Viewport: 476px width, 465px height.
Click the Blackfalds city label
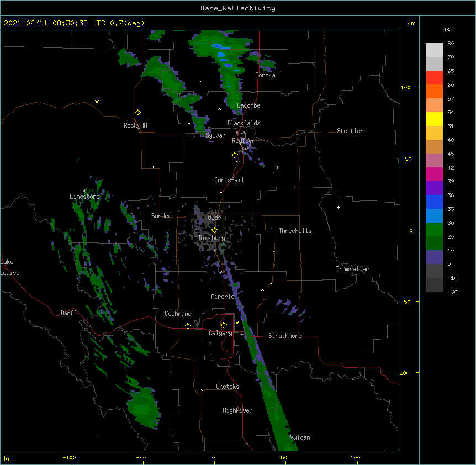244,123
